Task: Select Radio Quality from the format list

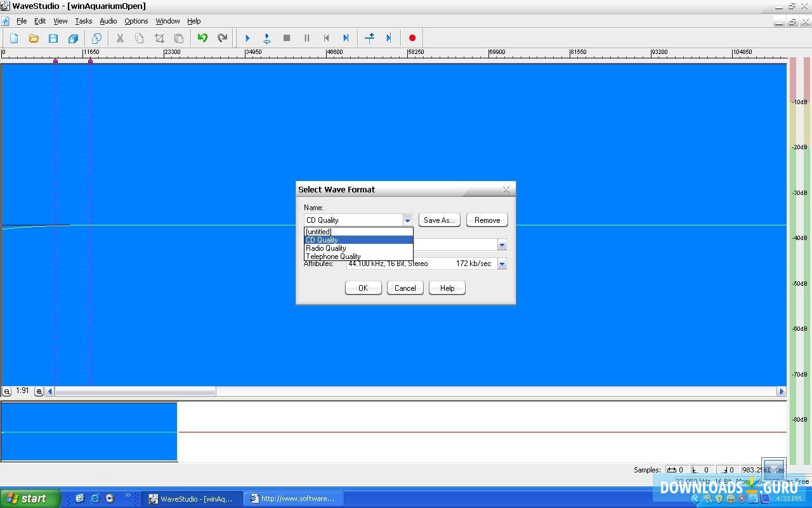Action: [x=326, y=248]
